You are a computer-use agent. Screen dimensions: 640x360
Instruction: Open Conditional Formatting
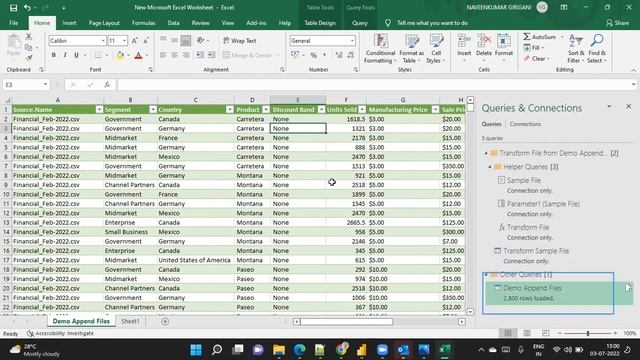[380, 49]
